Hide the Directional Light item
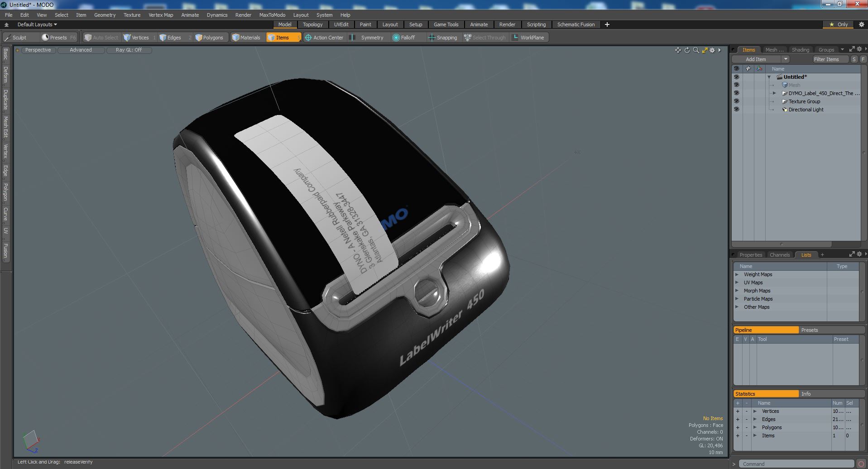The width and height of the screenshot is (868, 469). coord(736,110)
